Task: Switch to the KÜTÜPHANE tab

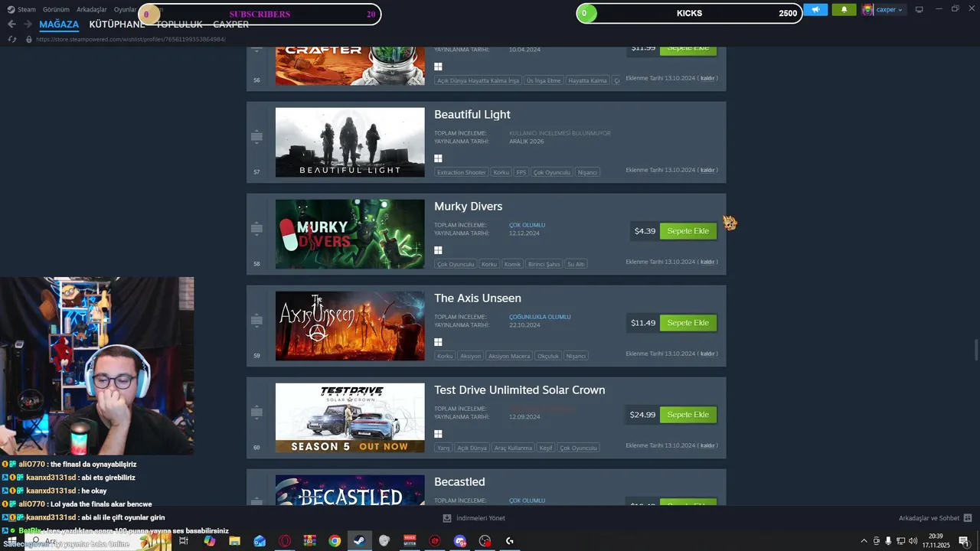Action: tap(117, 24)
